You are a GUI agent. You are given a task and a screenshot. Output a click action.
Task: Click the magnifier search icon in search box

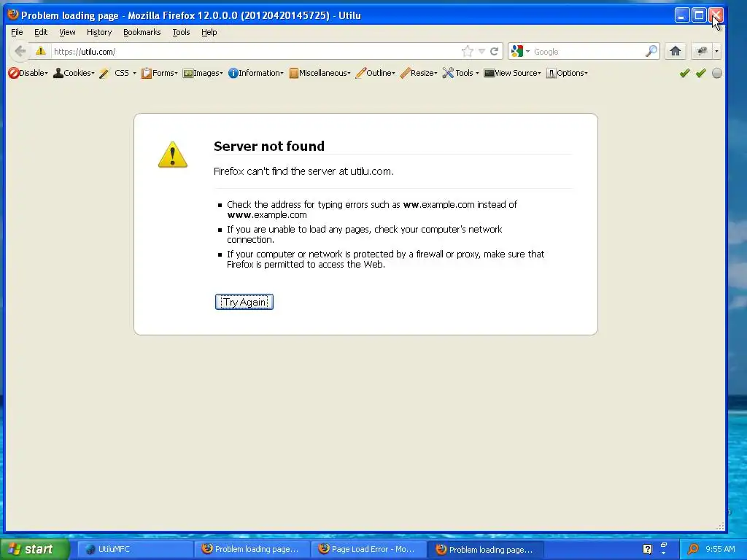pyautogui.click(x=651, y=51)
